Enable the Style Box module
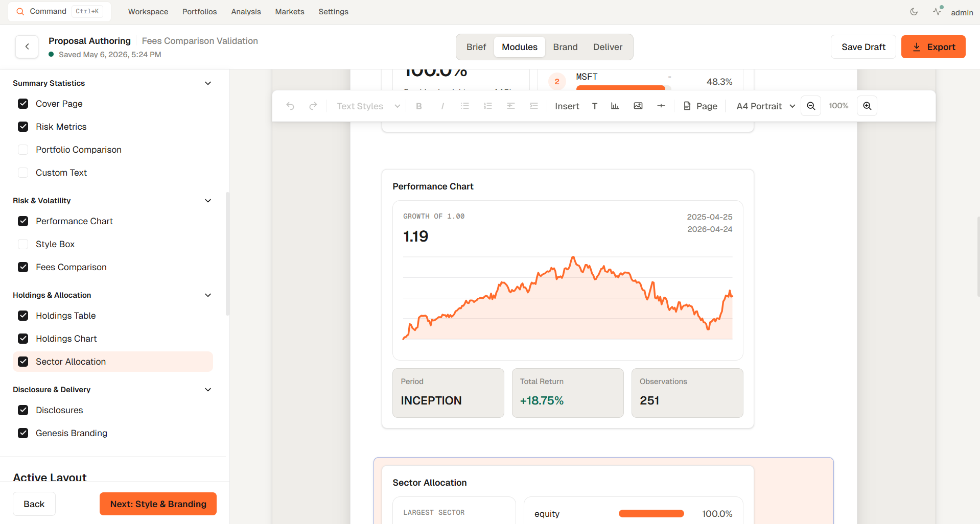The height and width of the screenshot is (524, 980). (23, 244)
